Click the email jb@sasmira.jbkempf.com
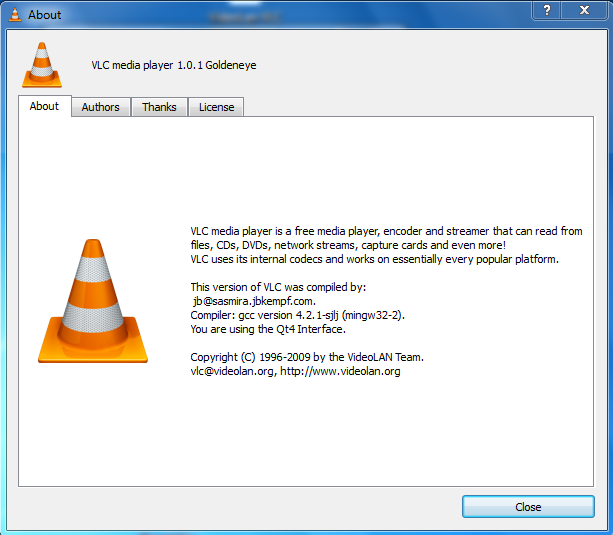Viewport: 613px width, 535px height. (254, 301)
